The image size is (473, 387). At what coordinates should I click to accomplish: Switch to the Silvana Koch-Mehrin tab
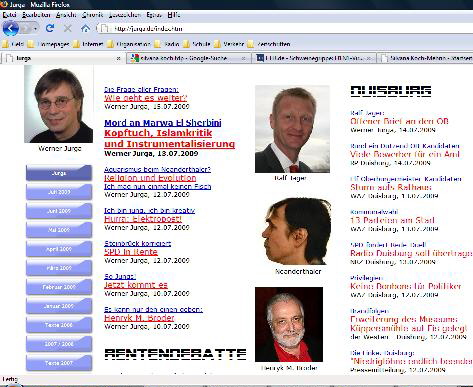click(426, 58)
